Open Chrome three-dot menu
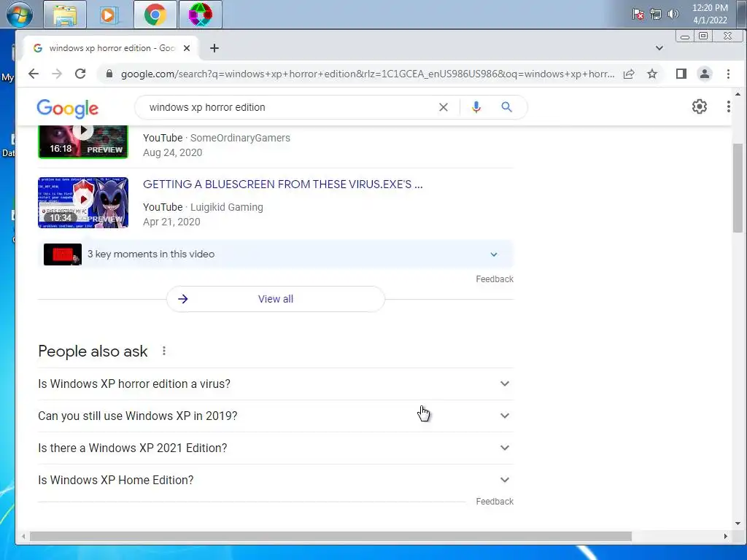Screen dimensions: 747x560 728,74
